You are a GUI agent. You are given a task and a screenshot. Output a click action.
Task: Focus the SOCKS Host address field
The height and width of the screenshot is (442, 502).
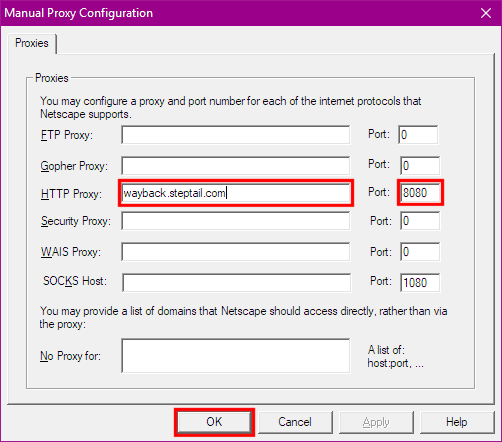236,283
